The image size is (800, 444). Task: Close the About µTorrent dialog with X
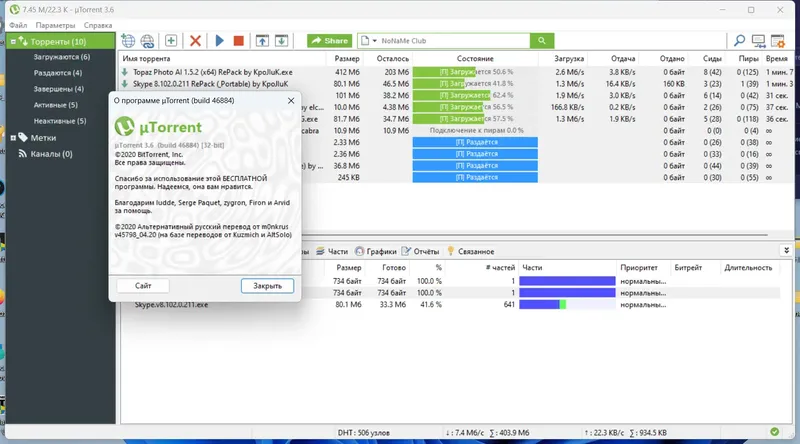tap(291, 101)
